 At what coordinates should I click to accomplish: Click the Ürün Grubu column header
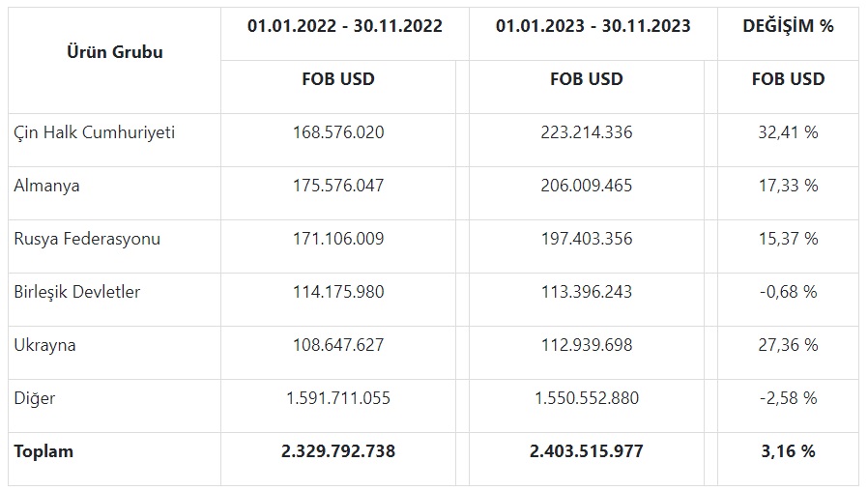115,52
